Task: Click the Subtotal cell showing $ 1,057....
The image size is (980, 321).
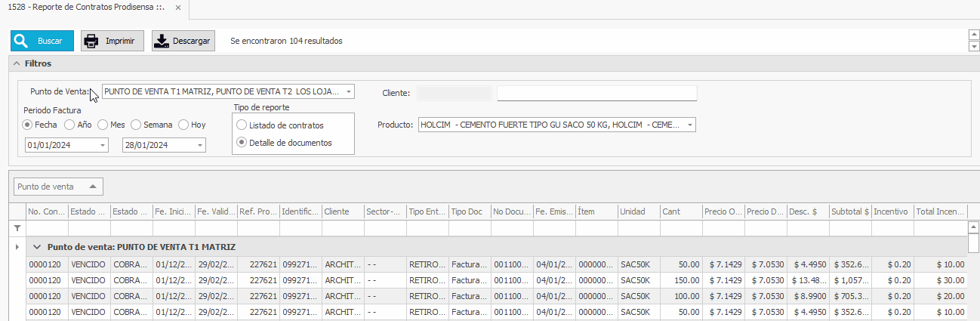Action: click(850, 280)
